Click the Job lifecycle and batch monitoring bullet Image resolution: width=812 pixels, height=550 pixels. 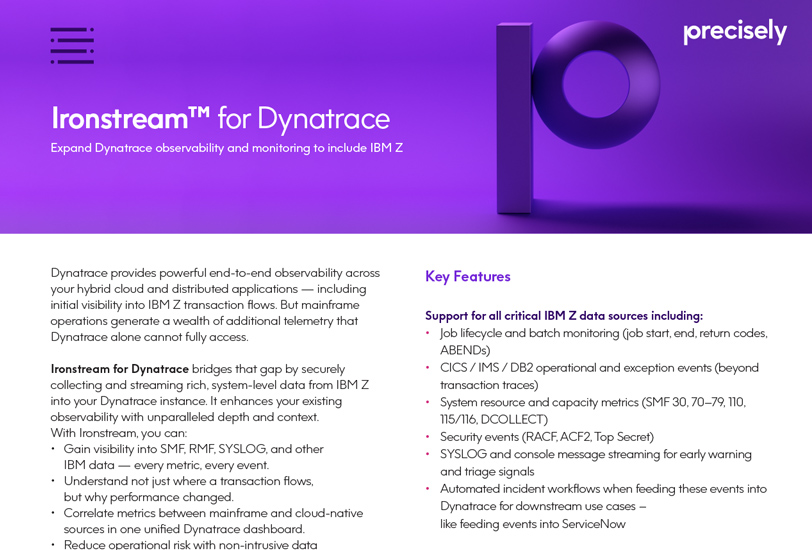pyautogui.click(x=603, y=341)
